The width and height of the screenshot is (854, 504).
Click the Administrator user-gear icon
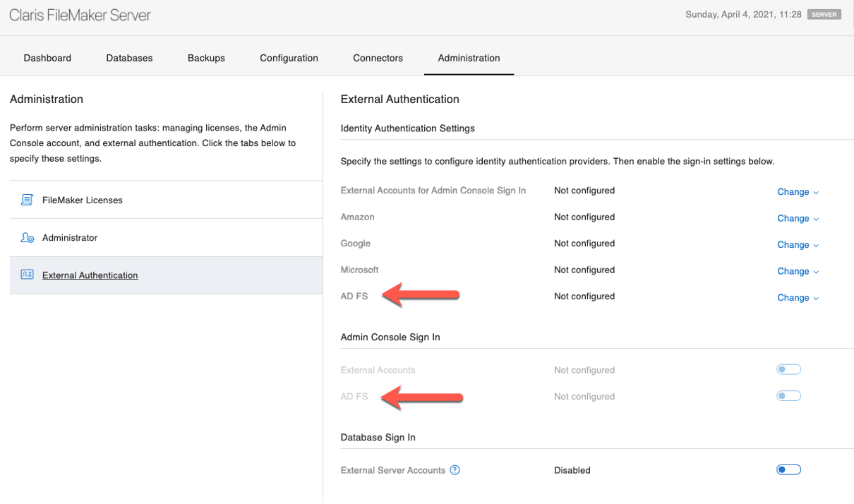(x=27, y=238)
